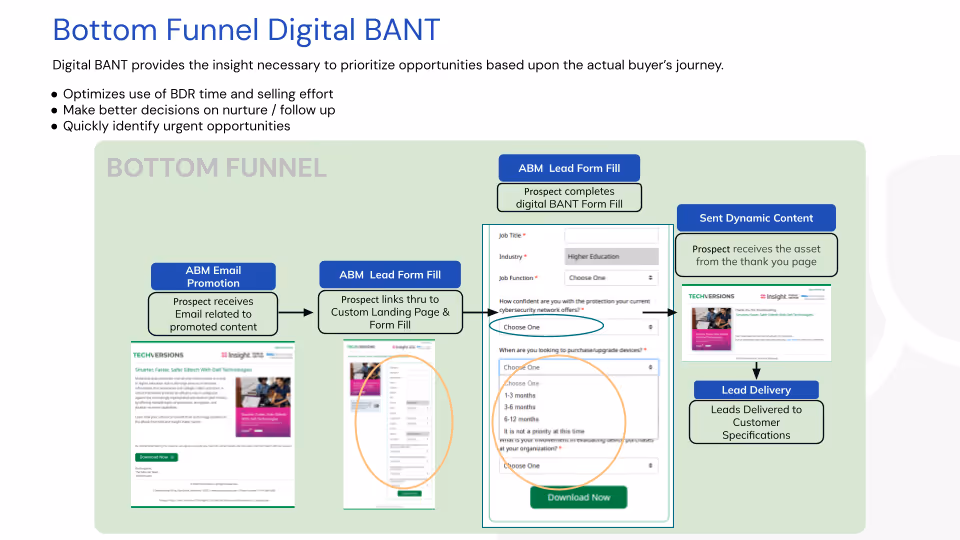Click the placeholder 'Choose One' list item

point(522,383)
